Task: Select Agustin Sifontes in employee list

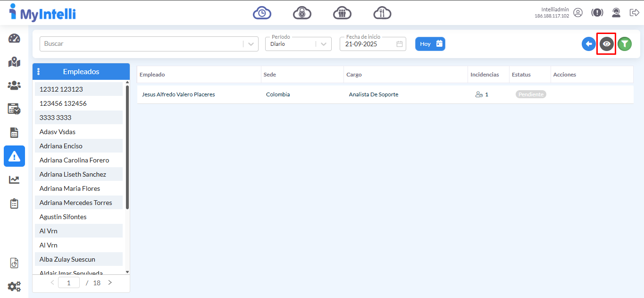Action: [63, 217]
